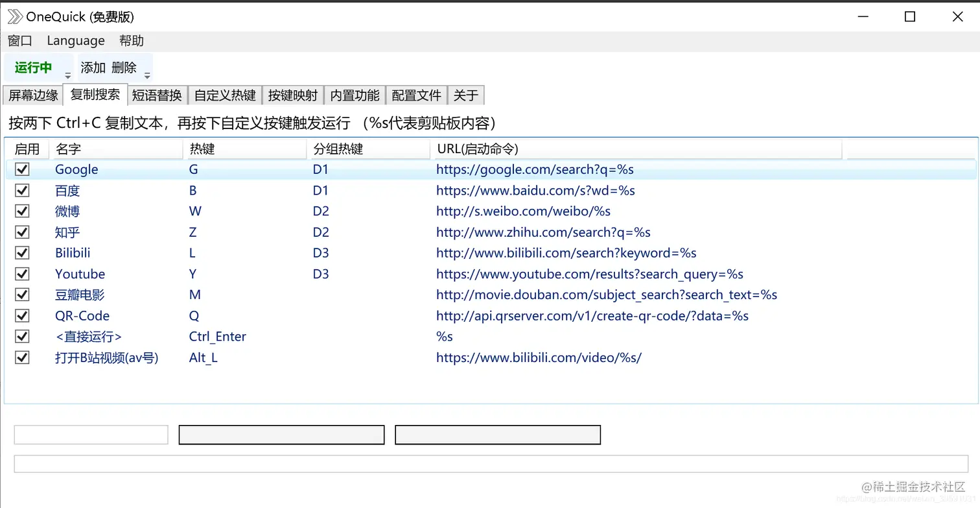Click the 名字 column header

(116, 149)
